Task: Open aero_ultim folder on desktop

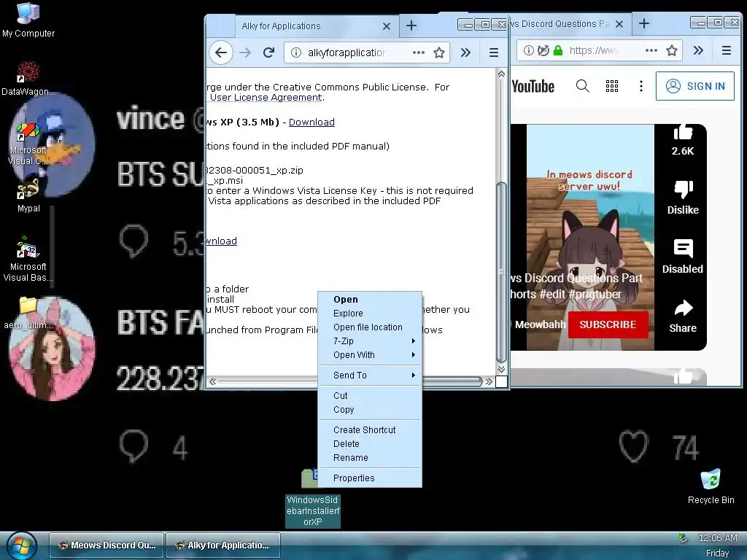Action: 28,314
